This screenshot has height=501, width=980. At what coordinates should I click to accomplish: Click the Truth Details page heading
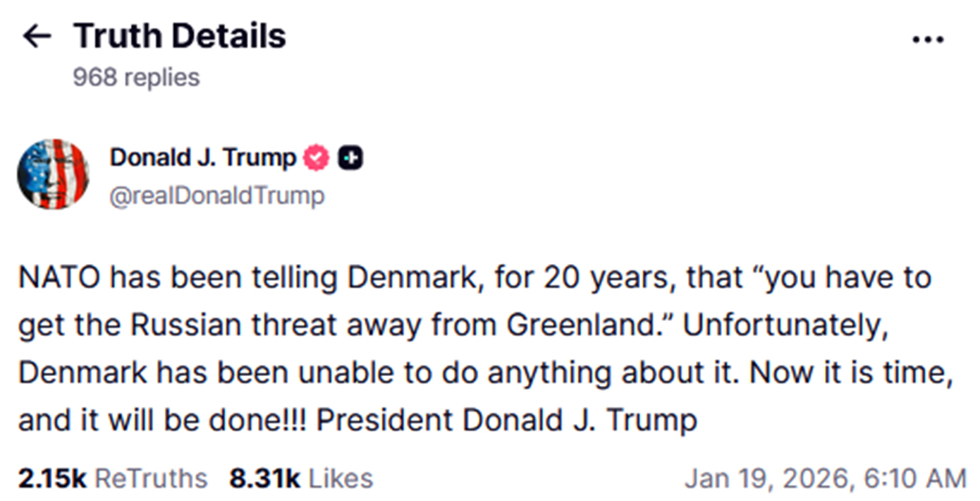180,36
